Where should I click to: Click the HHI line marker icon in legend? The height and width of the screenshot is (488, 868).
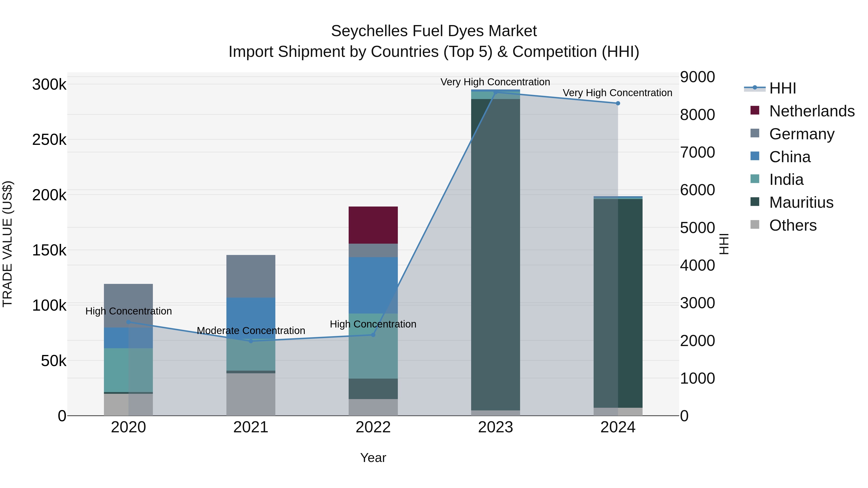(x=755, y=88)
